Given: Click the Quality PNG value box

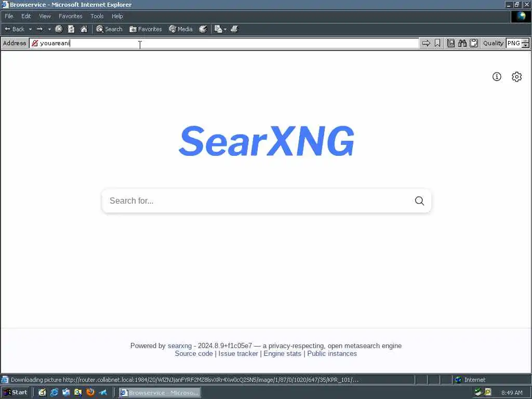Looking at the screenshot, I should pos(514,43).
